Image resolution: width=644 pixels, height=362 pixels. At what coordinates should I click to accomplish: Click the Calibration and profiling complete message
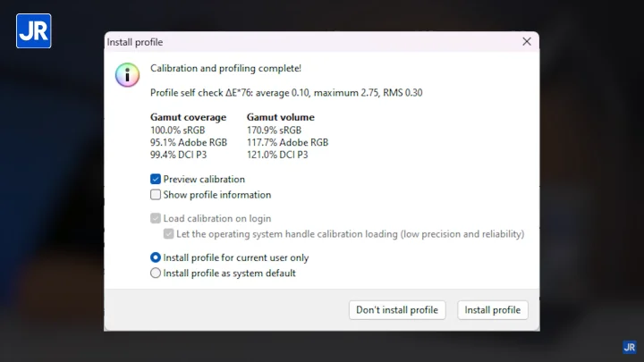click(x=225, y=68)
